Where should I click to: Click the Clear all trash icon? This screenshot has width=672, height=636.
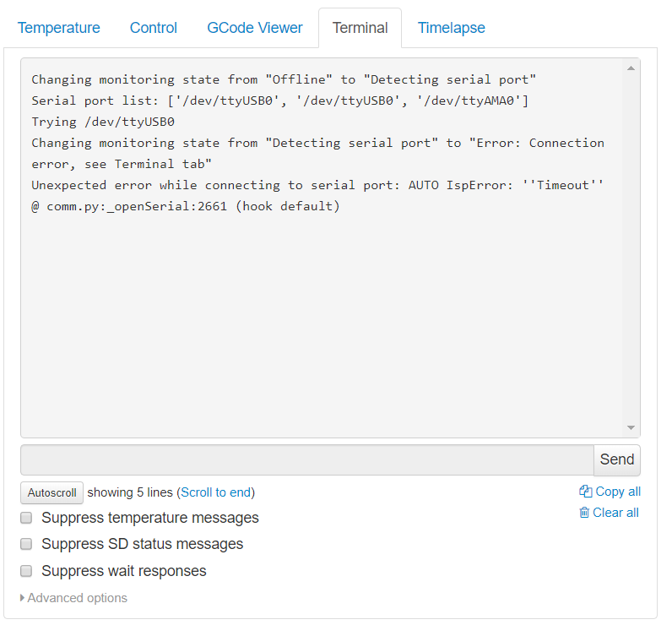(x=583, y=512)
